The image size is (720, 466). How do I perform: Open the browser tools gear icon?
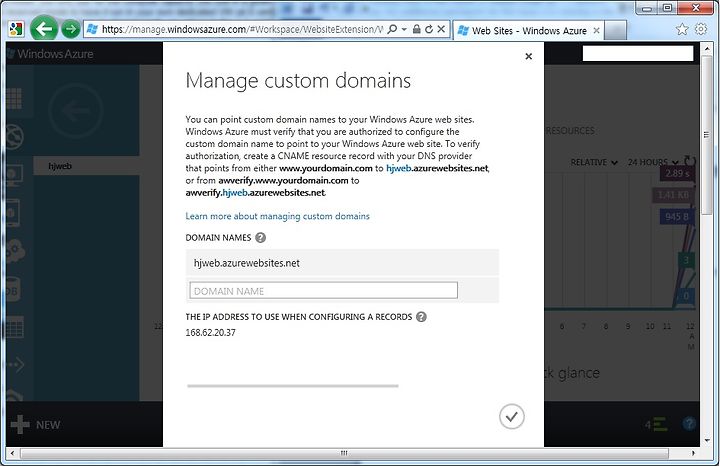(701, 29)
